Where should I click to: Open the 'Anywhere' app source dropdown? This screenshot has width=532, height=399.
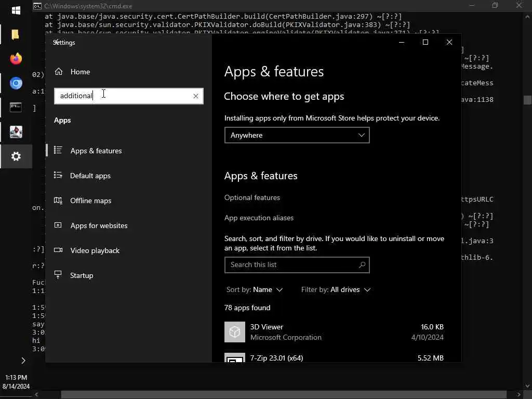point(297,135)
